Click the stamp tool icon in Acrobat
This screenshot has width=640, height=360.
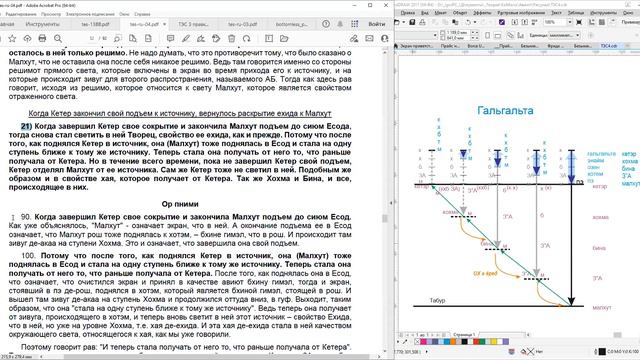pos(216,38)
